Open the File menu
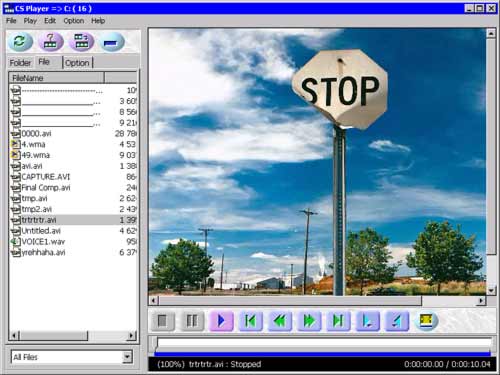The image size is (500, 375). (x=11, y=21)
